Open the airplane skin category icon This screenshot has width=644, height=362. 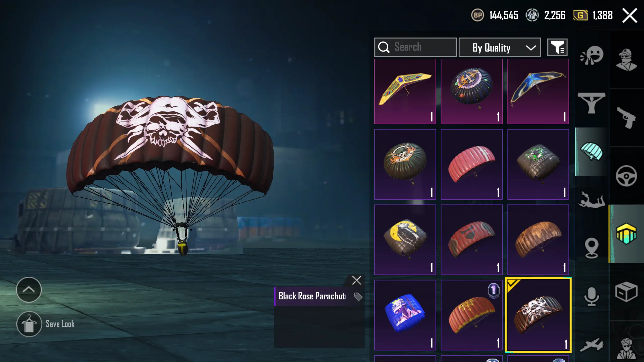[592, 345]
